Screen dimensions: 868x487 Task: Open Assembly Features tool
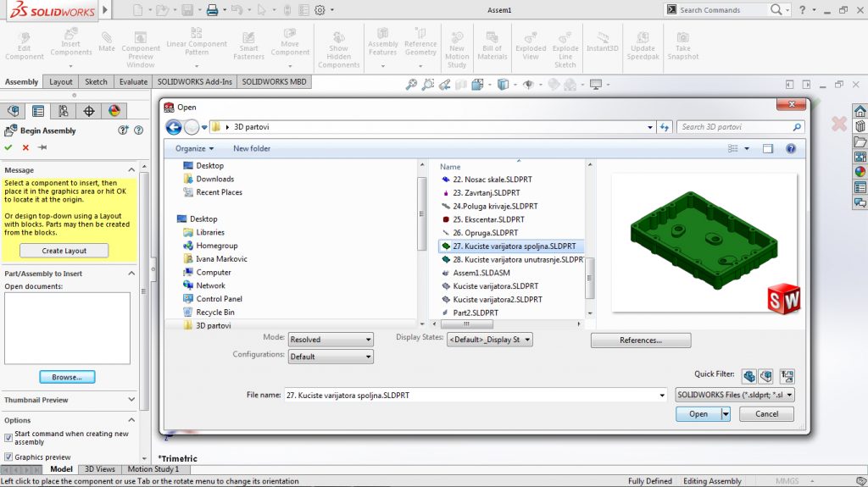[x=382, y=42]
